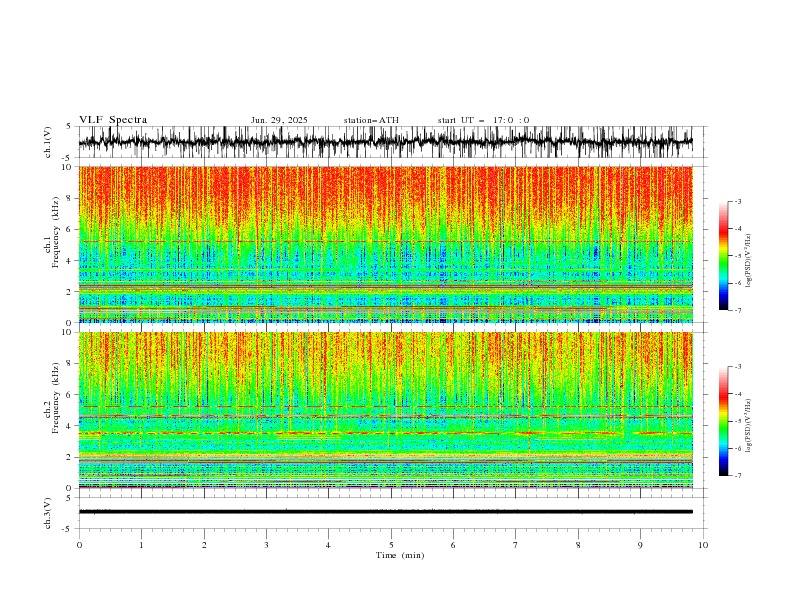Click the ch.3 voltage waveform trace
Viewport: 792px width, 612px height.
386,512
